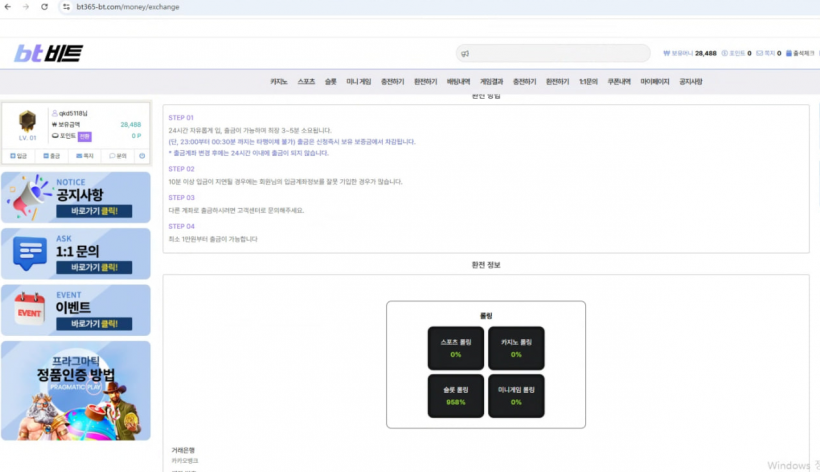Click the 카지노 롤링 0% tile
Image resolution: width=820 pixels, height=472 pixels.
tap(516, 348)
